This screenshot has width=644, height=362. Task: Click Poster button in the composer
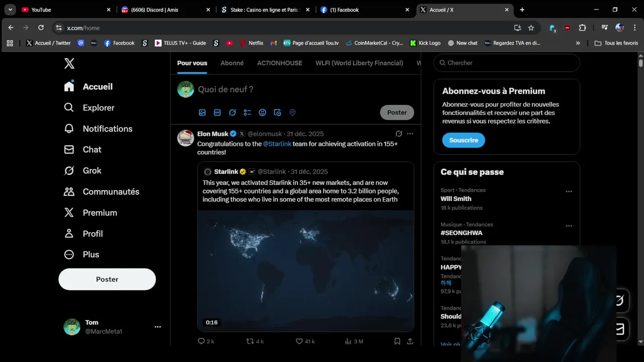click(x=397, y=113)
